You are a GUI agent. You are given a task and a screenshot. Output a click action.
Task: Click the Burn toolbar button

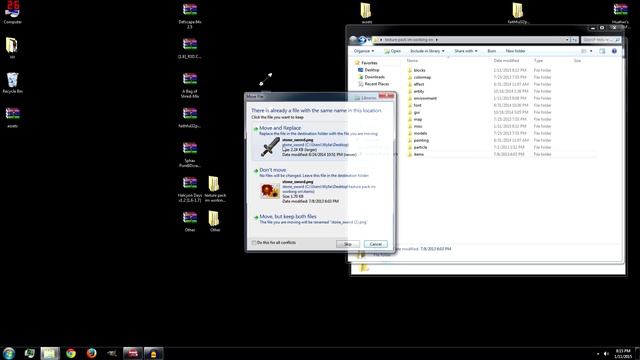click(x=491, y=51)
